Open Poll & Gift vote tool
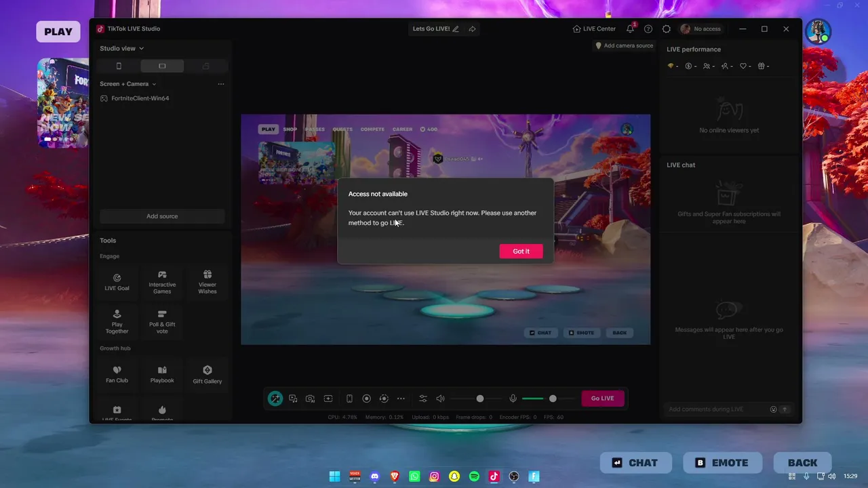Image resolution: width=868 pixels, height=488 pixels. click(x=162, y=321)
